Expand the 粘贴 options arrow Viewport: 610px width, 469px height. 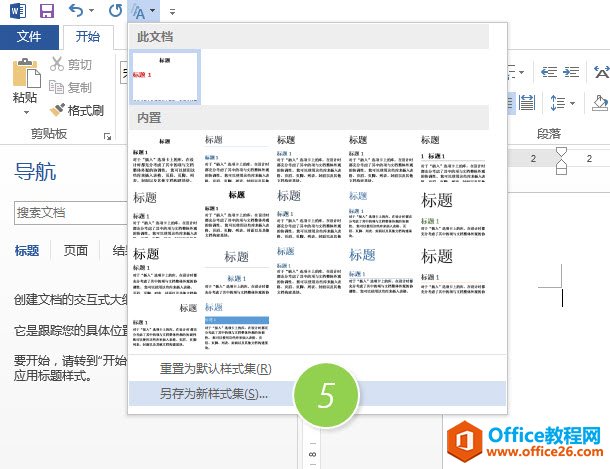pyautogui.click(x=26, y=113)
